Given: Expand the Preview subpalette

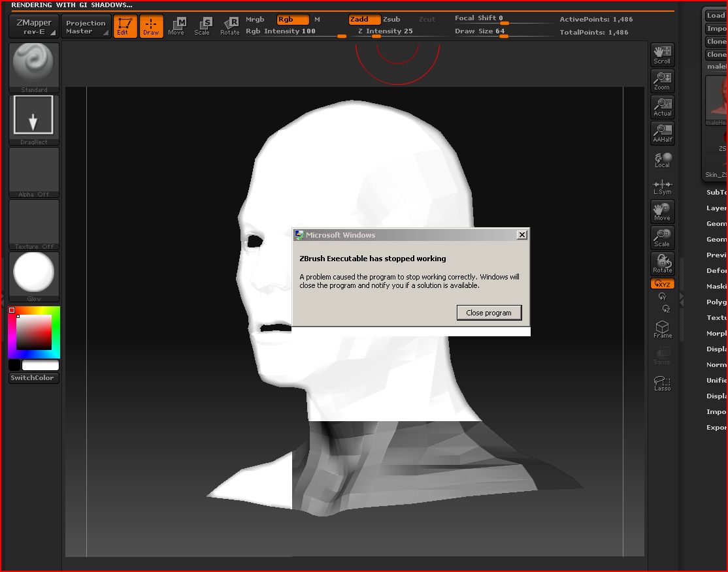Looking at the screenshot, I should coord(716,255).
